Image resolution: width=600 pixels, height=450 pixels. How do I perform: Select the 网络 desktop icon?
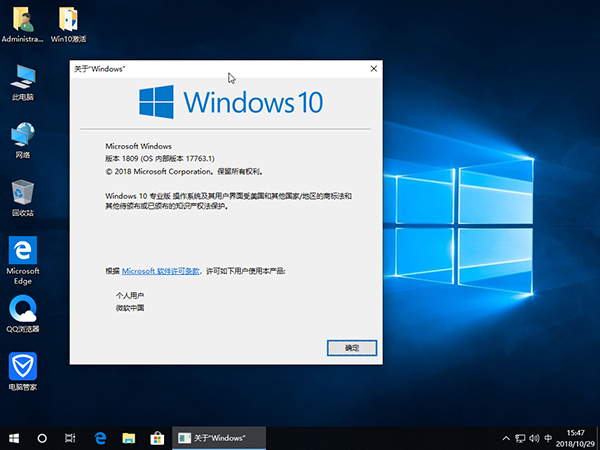coord(23,140)
